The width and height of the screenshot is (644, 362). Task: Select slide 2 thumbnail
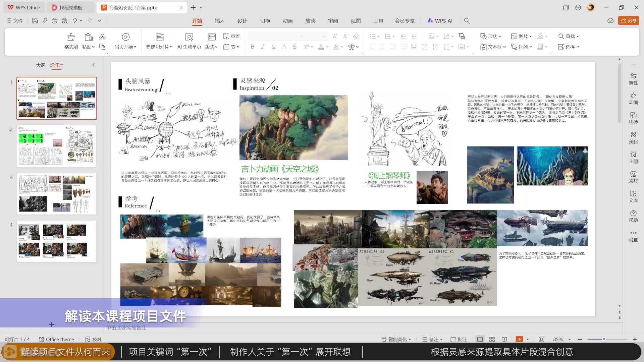pyautogui.click(x=57, y=146)
